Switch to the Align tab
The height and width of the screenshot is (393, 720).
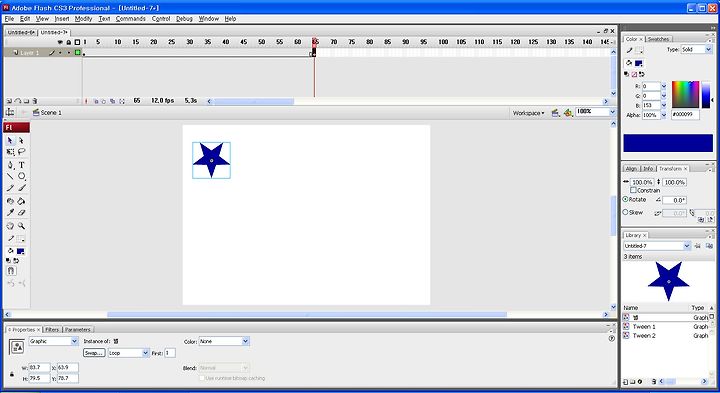coord(631,169)
